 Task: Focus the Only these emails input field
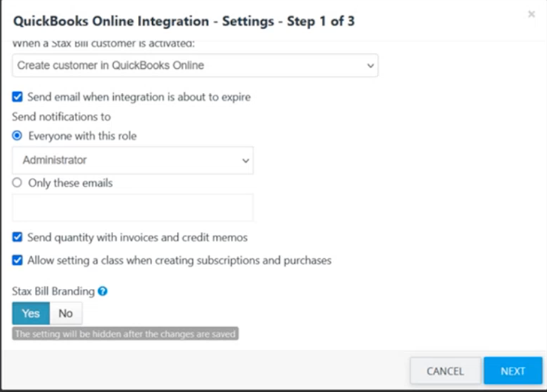click(133, 207)
